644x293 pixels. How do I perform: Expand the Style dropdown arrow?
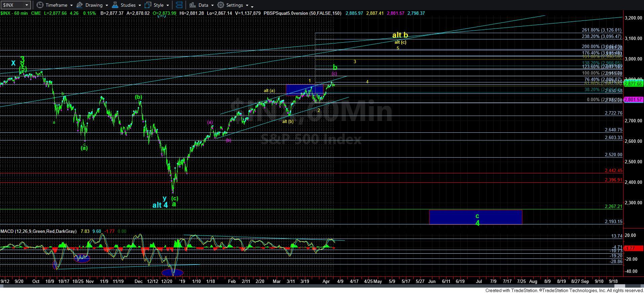168,5
